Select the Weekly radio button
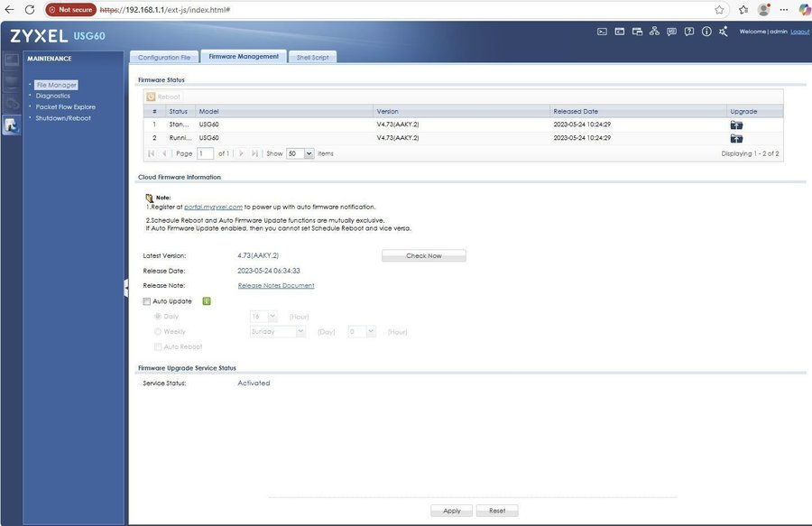This screenshot has height=526, width=812. click(x=158, y=332)
